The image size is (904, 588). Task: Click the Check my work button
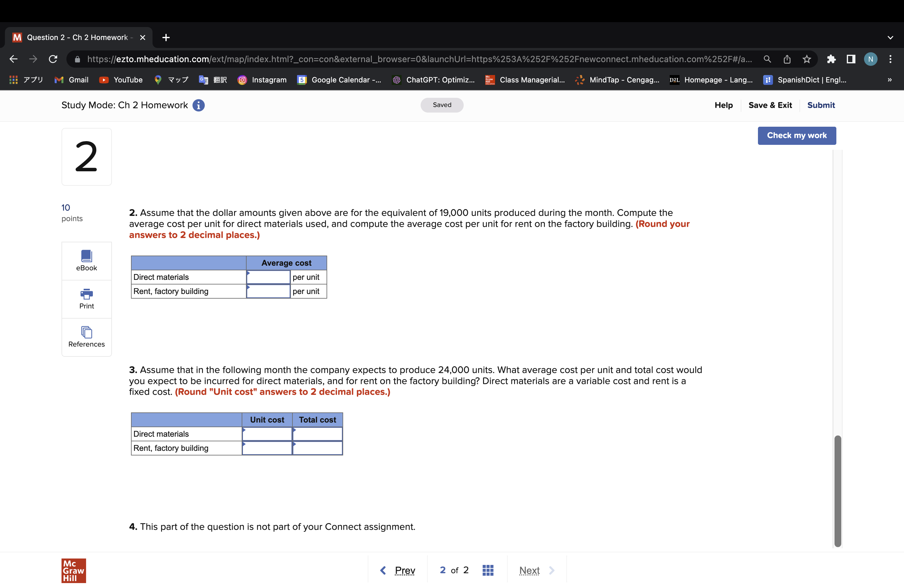(797, 136)
